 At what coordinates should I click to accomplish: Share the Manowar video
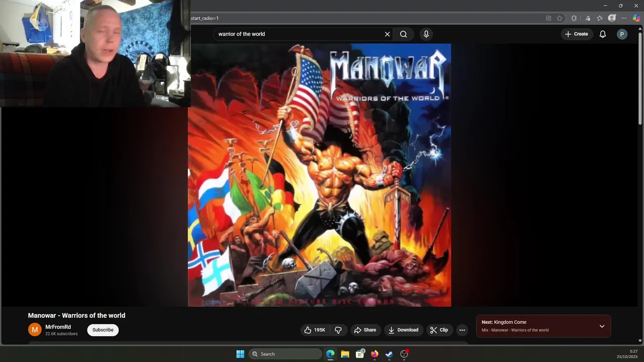(365, 330)
